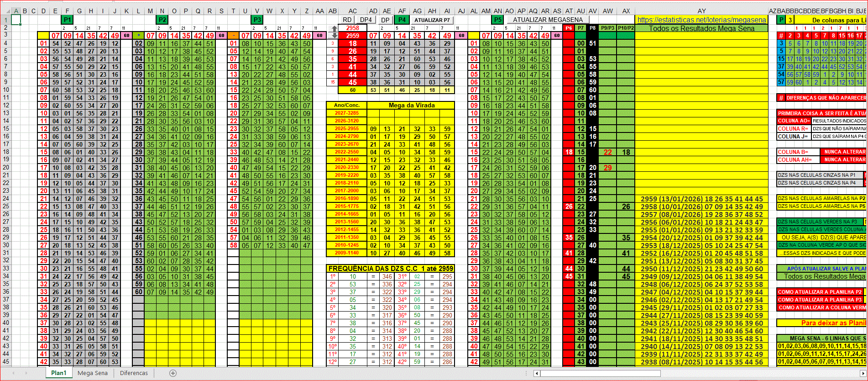Open the estatisticas.net megasena hyperlink
Image resolution: width=868 pixels, height=381 pixels.
701,20
